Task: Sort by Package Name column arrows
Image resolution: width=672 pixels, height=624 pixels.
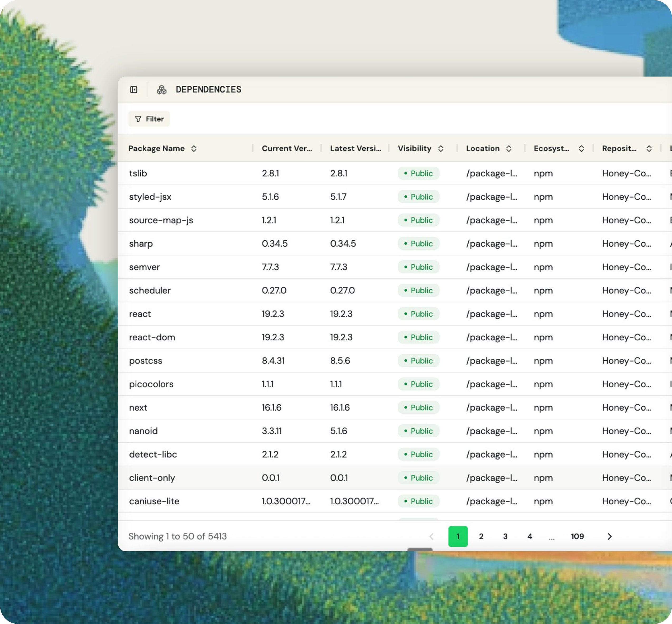Action: pos(194,149)
